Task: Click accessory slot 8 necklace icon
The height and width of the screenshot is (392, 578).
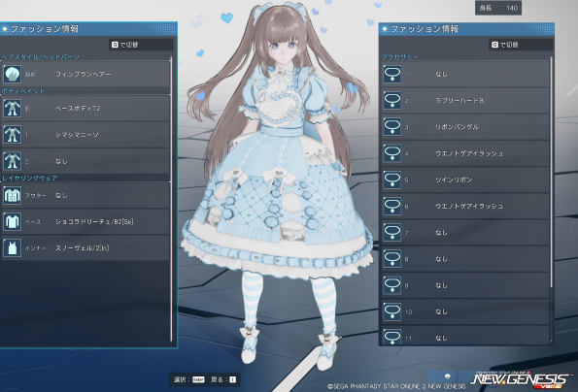Action: 392,259
